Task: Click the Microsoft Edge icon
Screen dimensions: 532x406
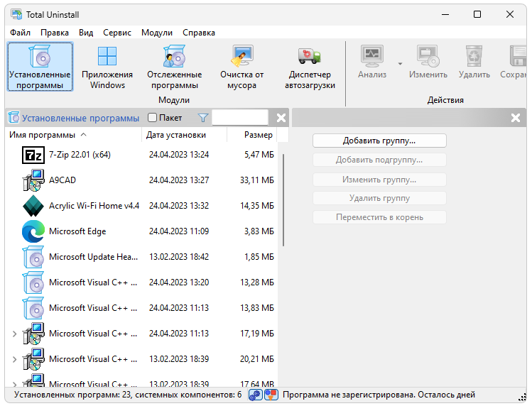Action: tap(33, 231)
